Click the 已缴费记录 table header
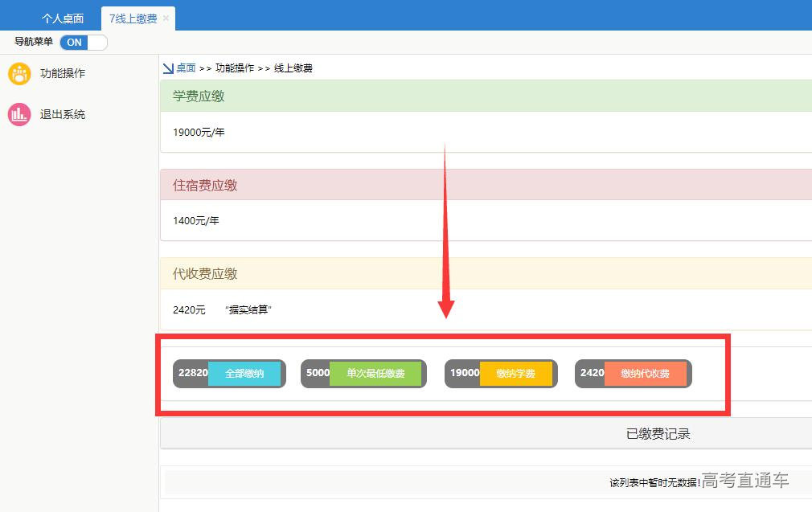 (657, 434)
